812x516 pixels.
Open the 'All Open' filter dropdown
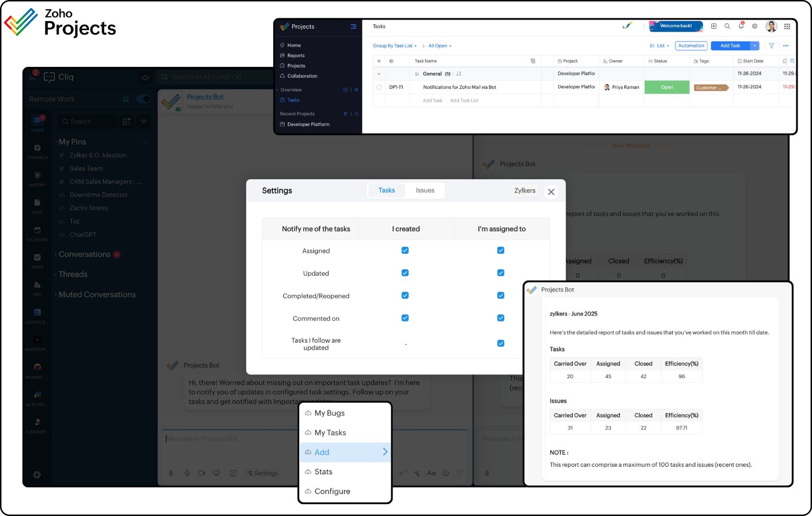(x=438, y=45)
